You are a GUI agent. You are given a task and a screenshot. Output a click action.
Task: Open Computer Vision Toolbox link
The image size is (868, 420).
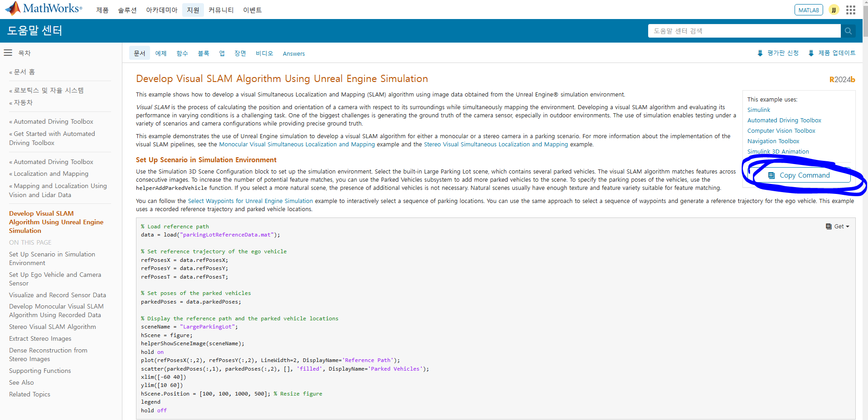click(x=781, y=131)
